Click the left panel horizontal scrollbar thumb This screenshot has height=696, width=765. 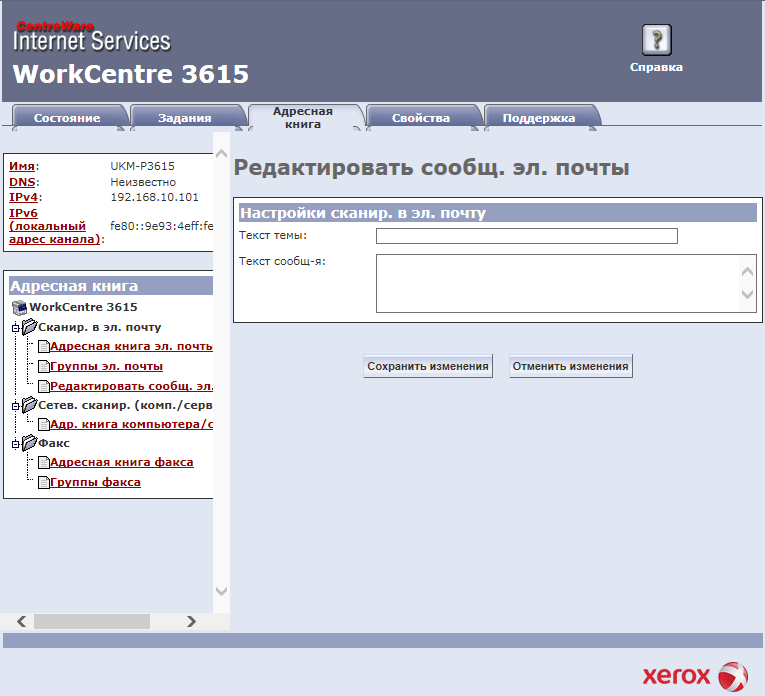[92, 621]
